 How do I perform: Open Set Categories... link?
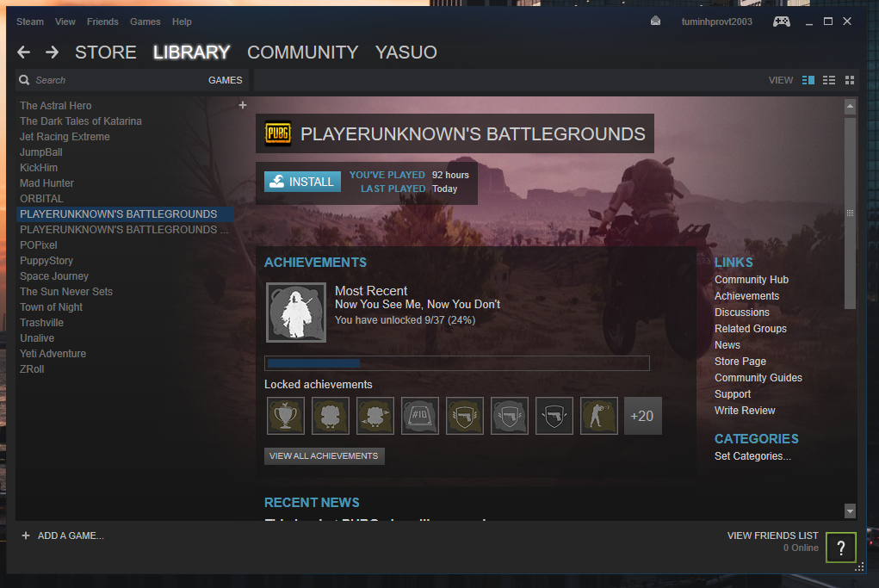[752, 455]
